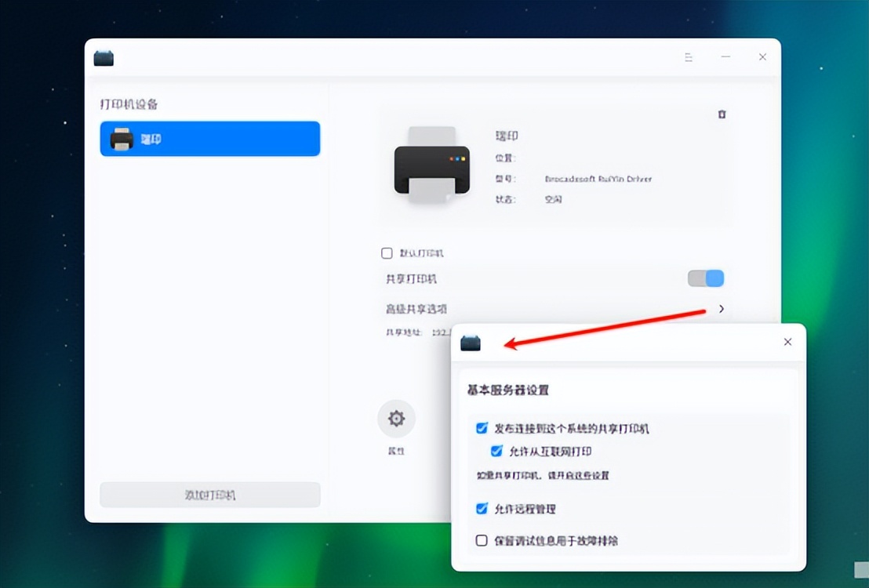Turn off the 共享打印机 toggle
The width and height of the screenshot is (869, 588).
click(704, 278)
